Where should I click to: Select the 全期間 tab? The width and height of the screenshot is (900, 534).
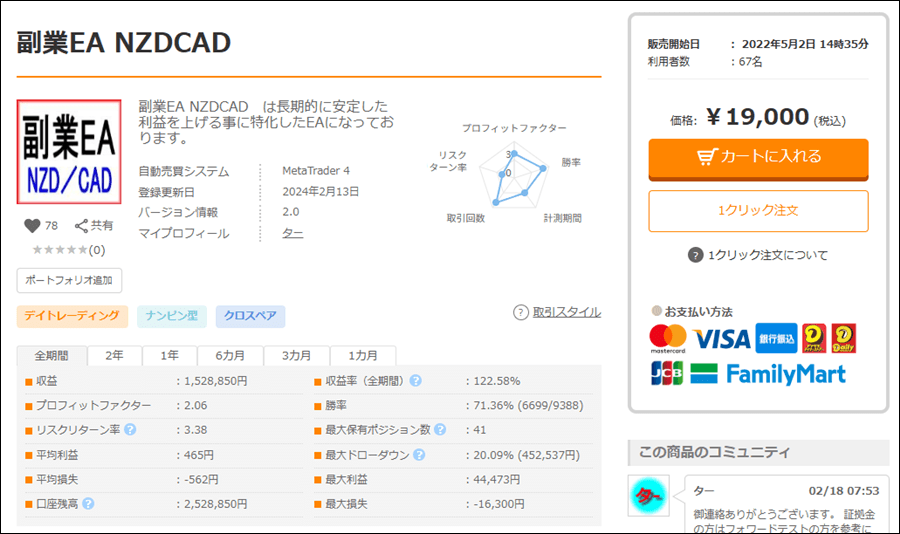tap(52, 356)
